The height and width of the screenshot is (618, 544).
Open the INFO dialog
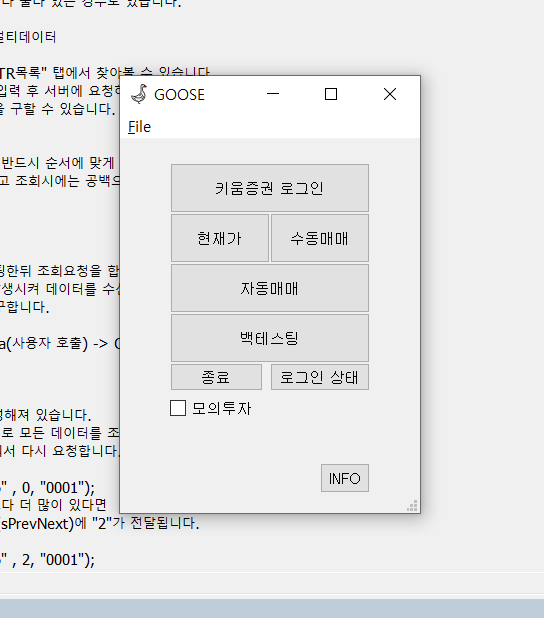[345, 478]
